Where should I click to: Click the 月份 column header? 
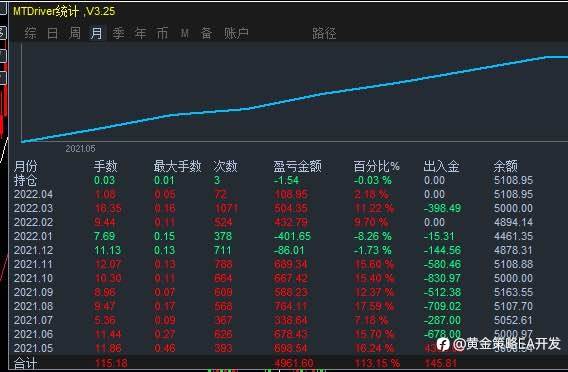[26, 166]
